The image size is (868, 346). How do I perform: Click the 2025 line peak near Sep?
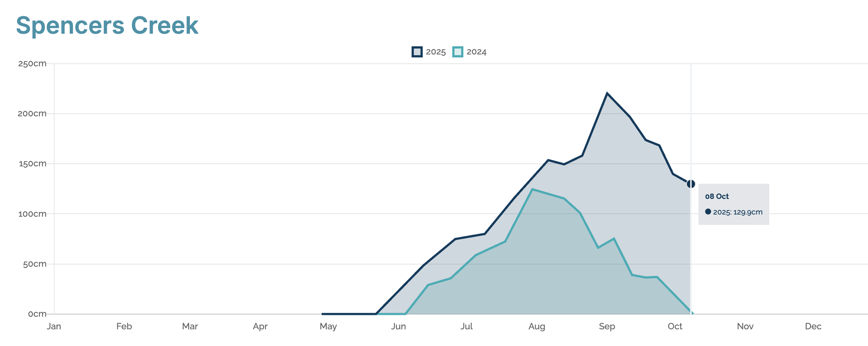coord(607,93)
